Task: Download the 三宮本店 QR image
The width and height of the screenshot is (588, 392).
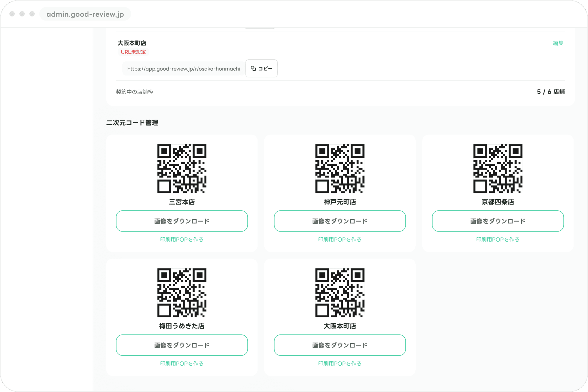Action: 182,221
